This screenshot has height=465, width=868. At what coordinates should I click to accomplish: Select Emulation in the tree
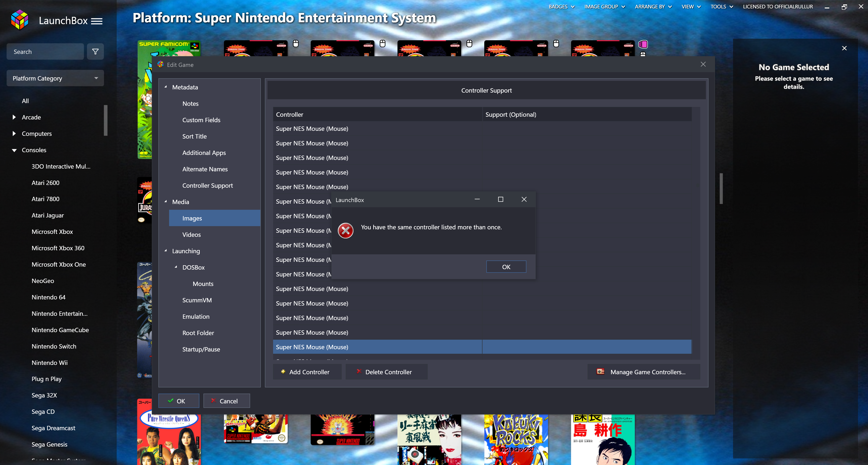click(x=196, y=316)
